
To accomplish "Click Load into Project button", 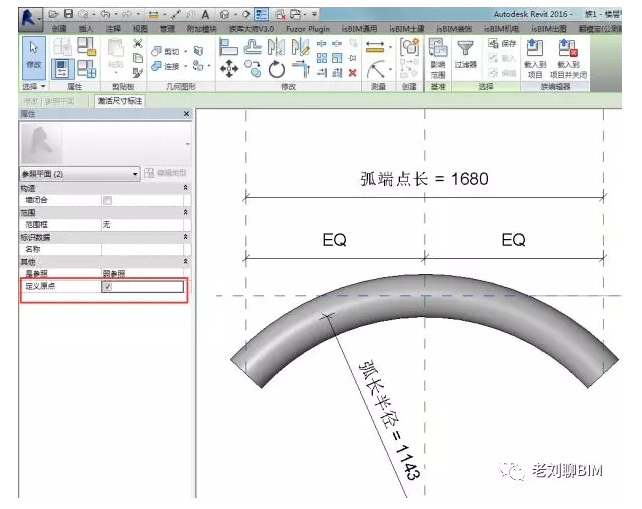I will click(x=535, y=58).
